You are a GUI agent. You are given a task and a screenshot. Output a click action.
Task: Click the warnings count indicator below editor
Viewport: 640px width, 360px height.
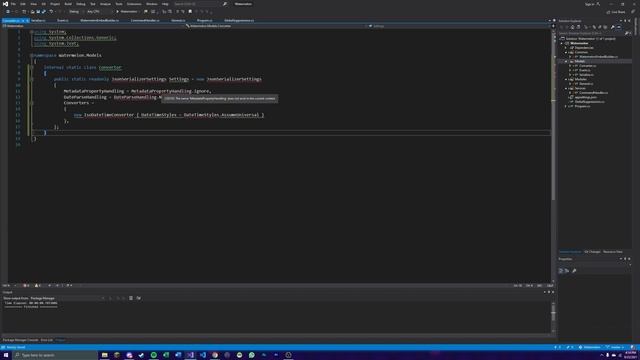(x=38, y=286)
